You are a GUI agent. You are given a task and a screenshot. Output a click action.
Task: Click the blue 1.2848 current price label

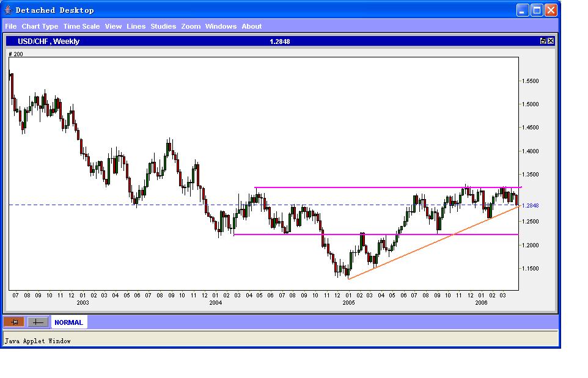coord(531,206)
